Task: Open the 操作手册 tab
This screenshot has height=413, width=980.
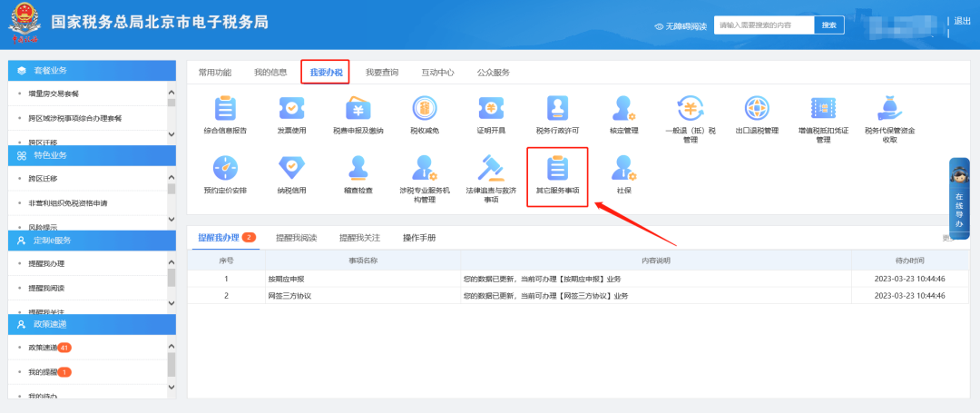Action: [x=419, y=238]
